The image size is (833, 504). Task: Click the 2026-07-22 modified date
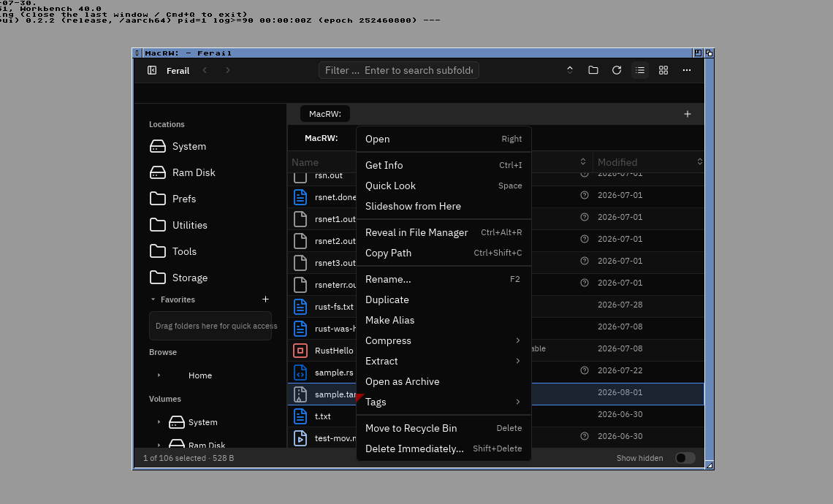coord(620,370)
